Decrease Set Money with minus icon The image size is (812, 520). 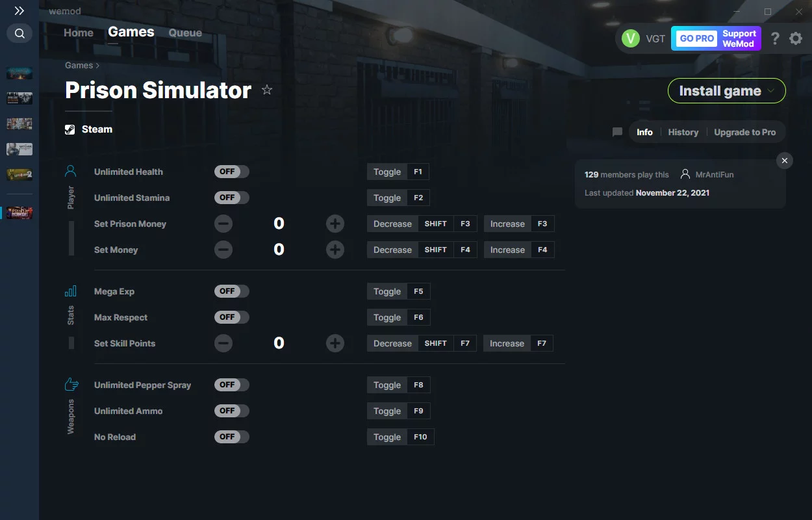223,250
